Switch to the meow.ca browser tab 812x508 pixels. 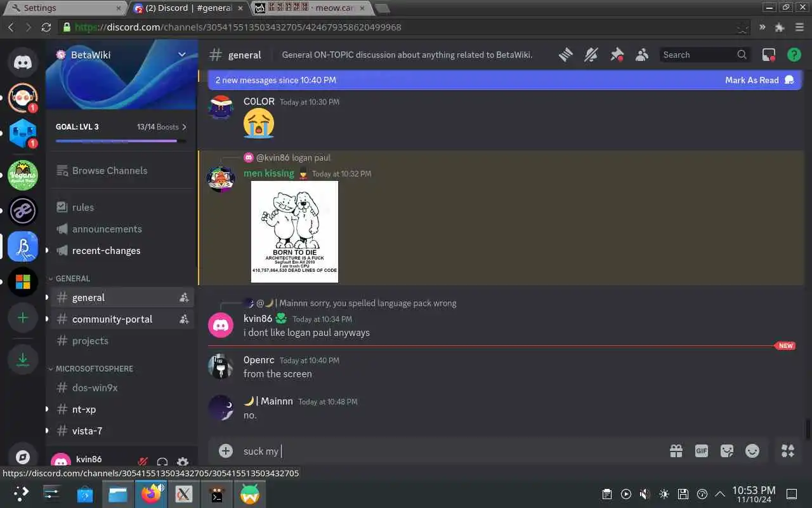[311, 8]
